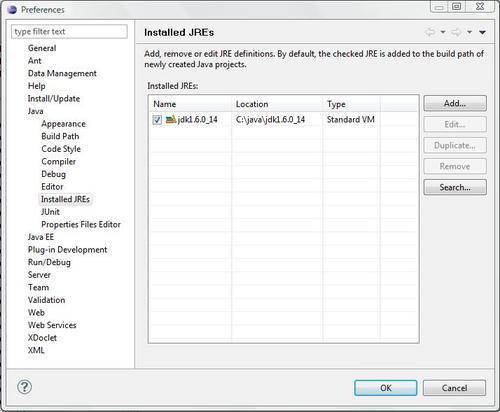Click the help question mark icon

click(x=24, y=387)
